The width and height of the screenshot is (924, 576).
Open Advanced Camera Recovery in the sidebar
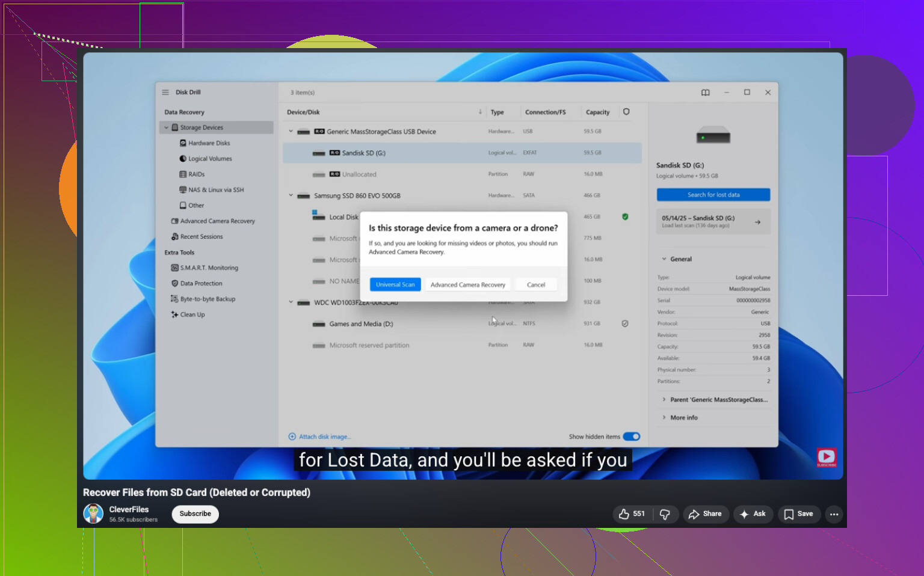(x=217, y=221)
